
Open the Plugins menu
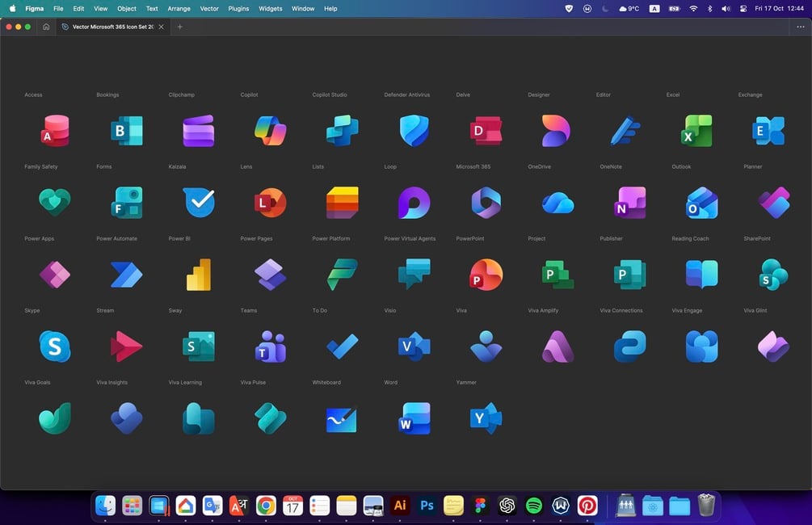click(x=238, y=9)
